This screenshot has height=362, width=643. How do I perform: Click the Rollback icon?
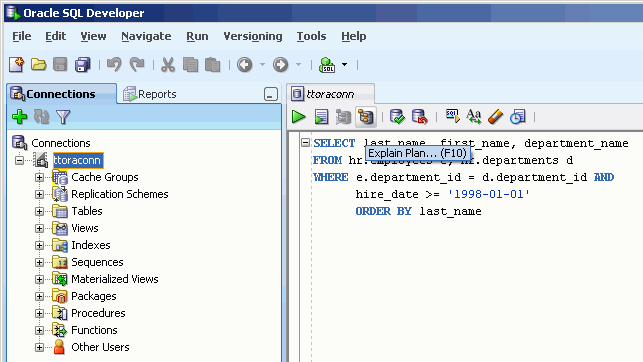pos(420,117)
